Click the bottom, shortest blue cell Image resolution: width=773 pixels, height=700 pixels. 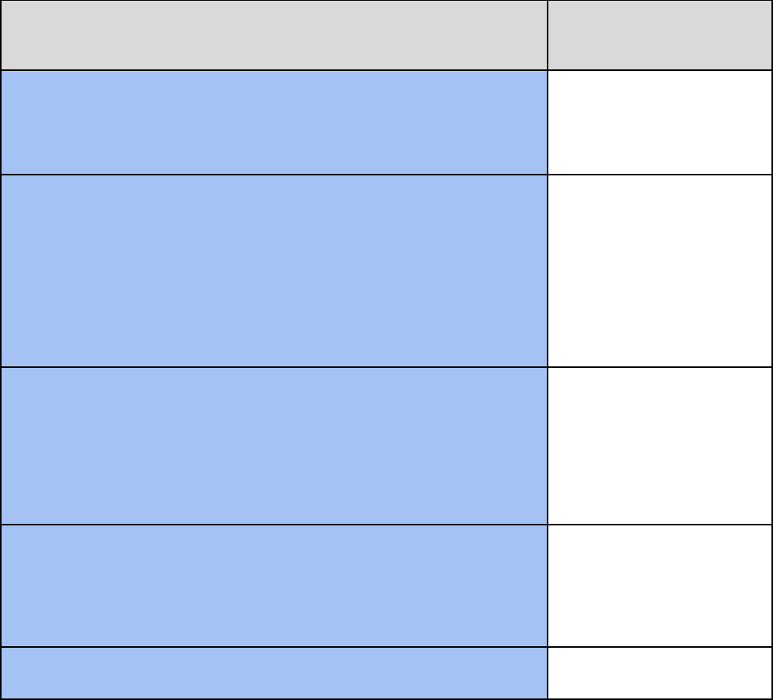pyautogui.click(x=274, y=673)
